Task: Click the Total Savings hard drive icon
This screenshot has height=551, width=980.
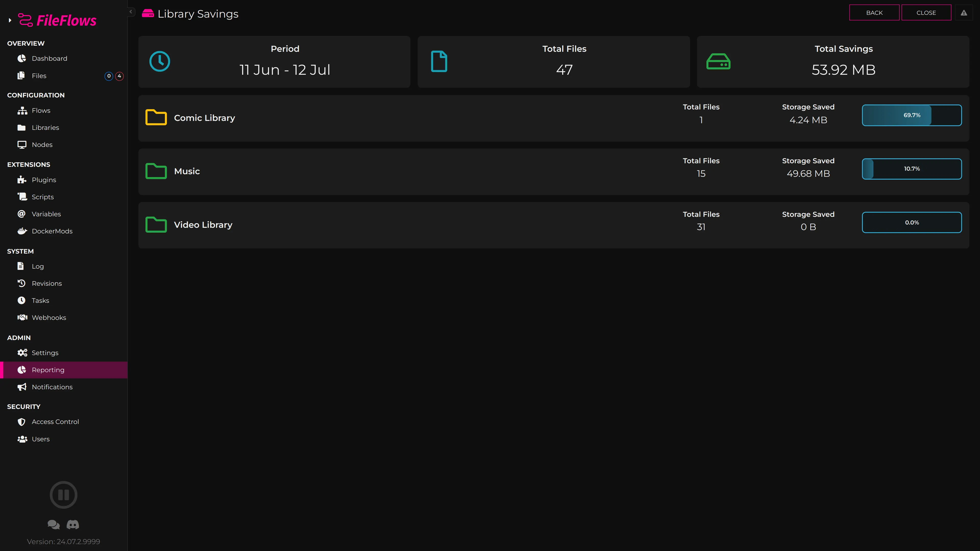Action: tap(718, 61)
